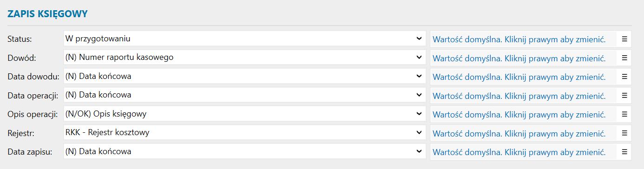This screenshot has height=169, width=644.
Task: Open the Opis operacji dropdown 'Opis księgowy'
Action: tap(244, 114)
